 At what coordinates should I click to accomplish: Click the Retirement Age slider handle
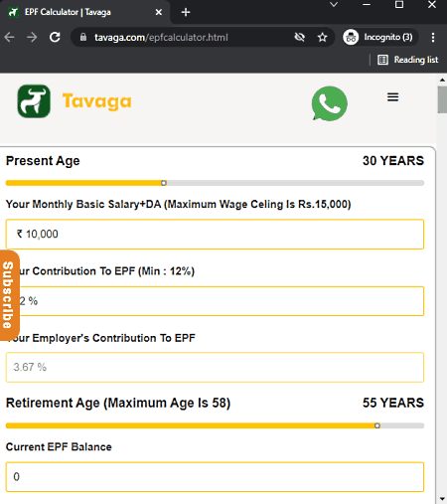377,425
